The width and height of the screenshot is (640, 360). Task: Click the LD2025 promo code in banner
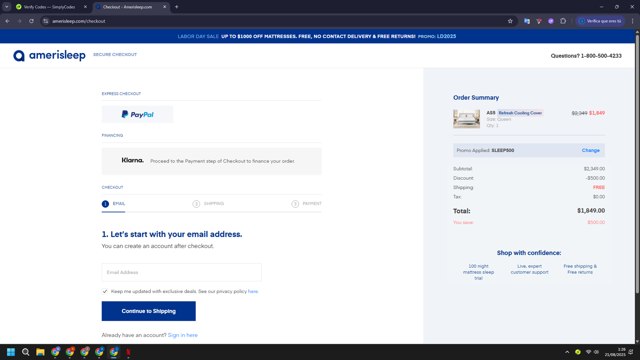click(x=446, y=36)
